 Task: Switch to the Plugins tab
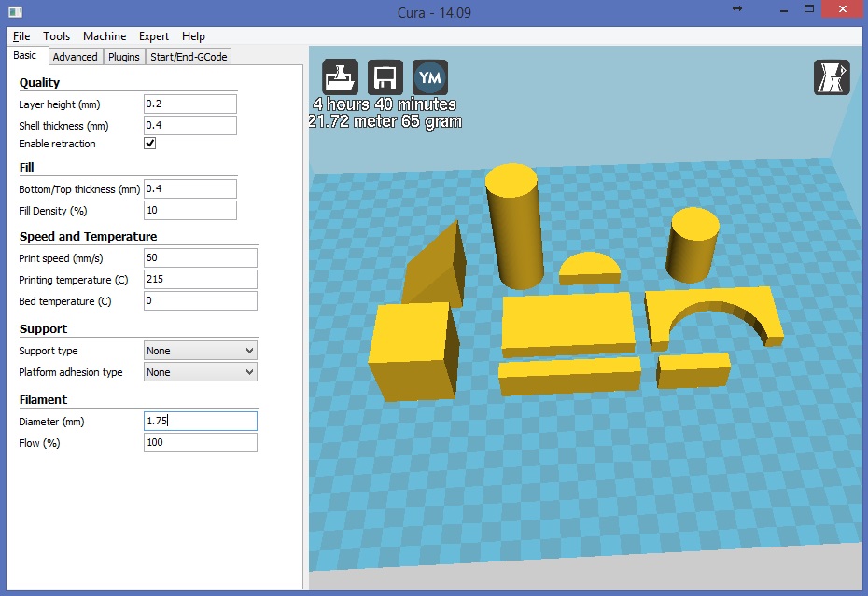pos(124,57)
